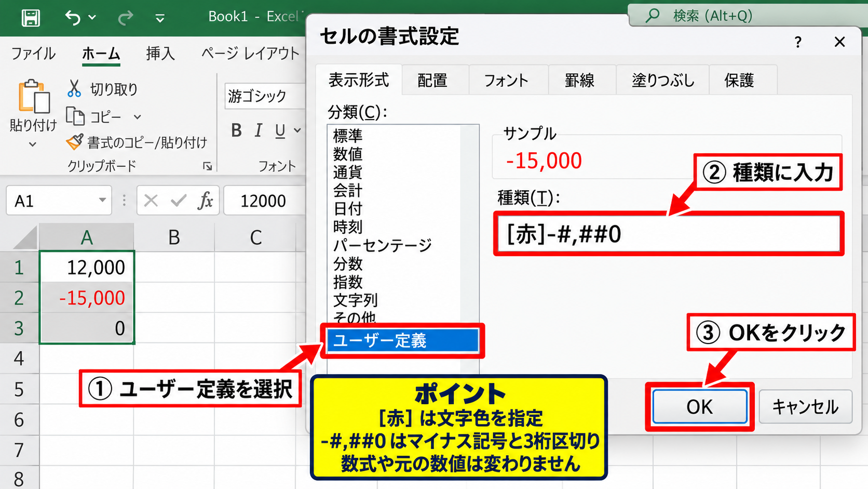The height and width of the screenshot is (489, 868).
Task: Click the Copy (コピー) icon
Action: [75, 116]
